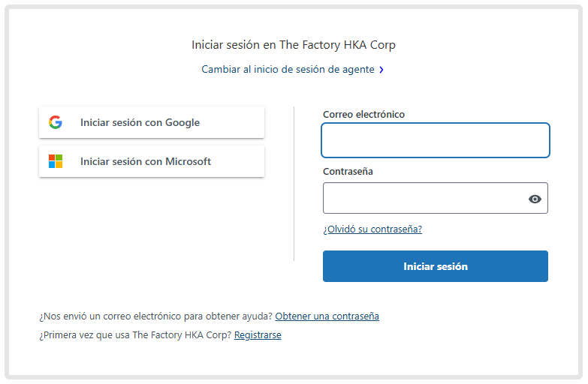Click the Iniciar sesión en The Factory heading
Image resolution: width=588 pixels, height=384 pixels.
pyautogui.click(x=294, y=45)
